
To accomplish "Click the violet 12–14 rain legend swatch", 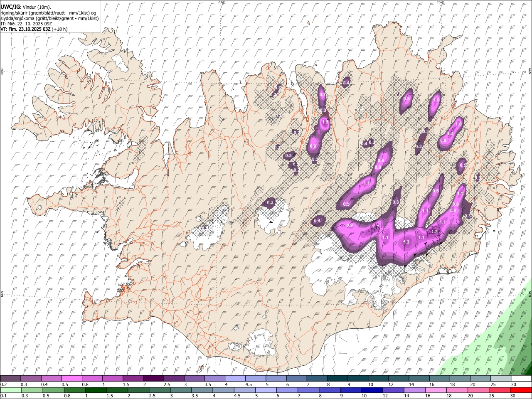I will (393, 390).
